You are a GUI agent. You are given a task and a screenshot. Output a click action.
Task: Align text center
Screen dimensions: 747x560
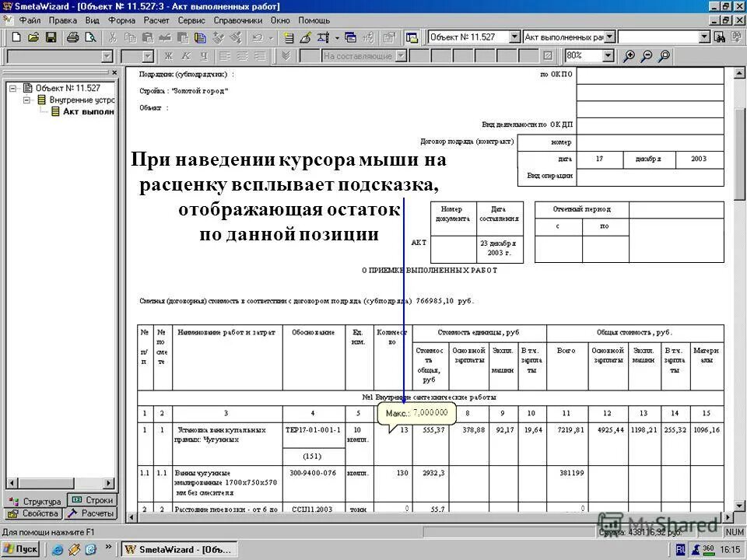tap(242, 56)
